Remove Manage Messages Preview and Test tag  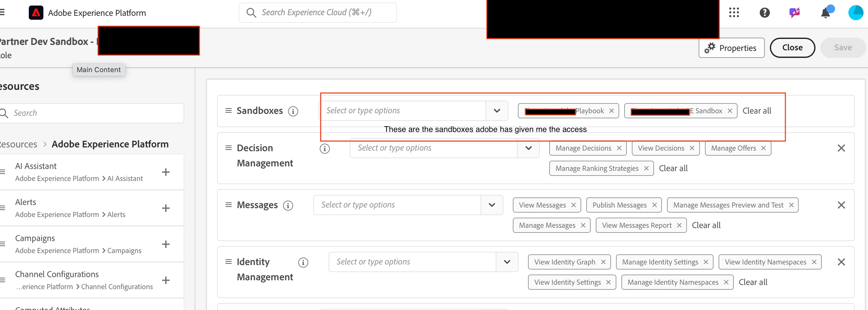(x=791, y=205)
